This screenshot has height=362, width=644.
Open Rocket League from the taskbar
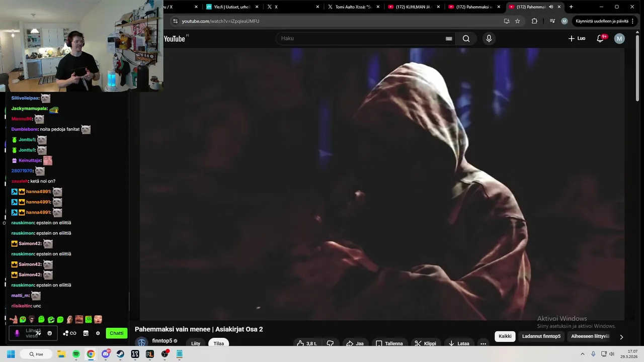point(149,354)
